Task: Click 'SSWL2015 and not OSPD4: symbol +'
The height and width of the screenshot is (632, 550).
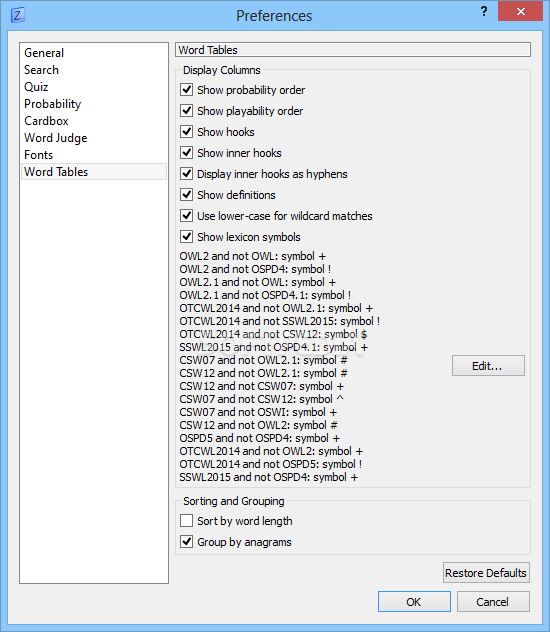Action: point(268,477)
